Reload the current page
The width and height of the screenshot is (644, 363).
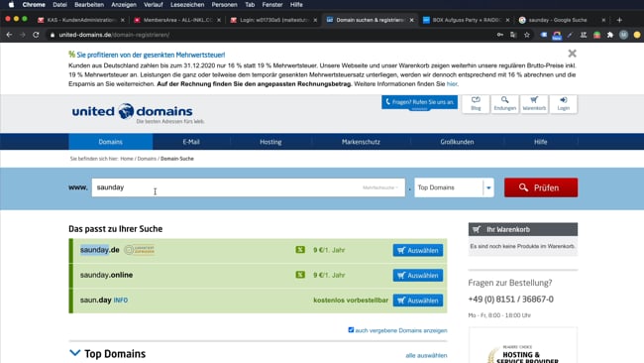(36, 35)
